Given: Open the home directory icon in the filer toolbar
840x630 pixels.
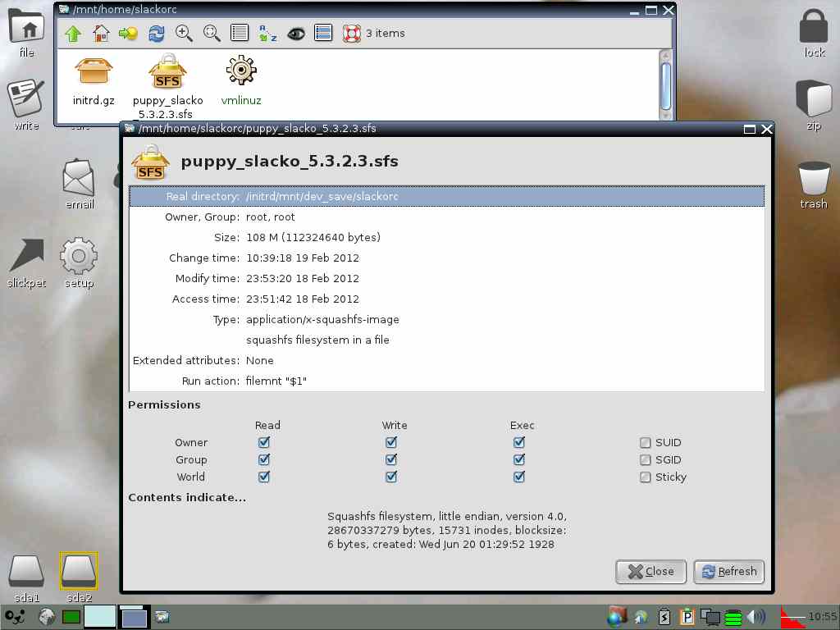Looking at the screenshot, I should [x=101, y=34].
